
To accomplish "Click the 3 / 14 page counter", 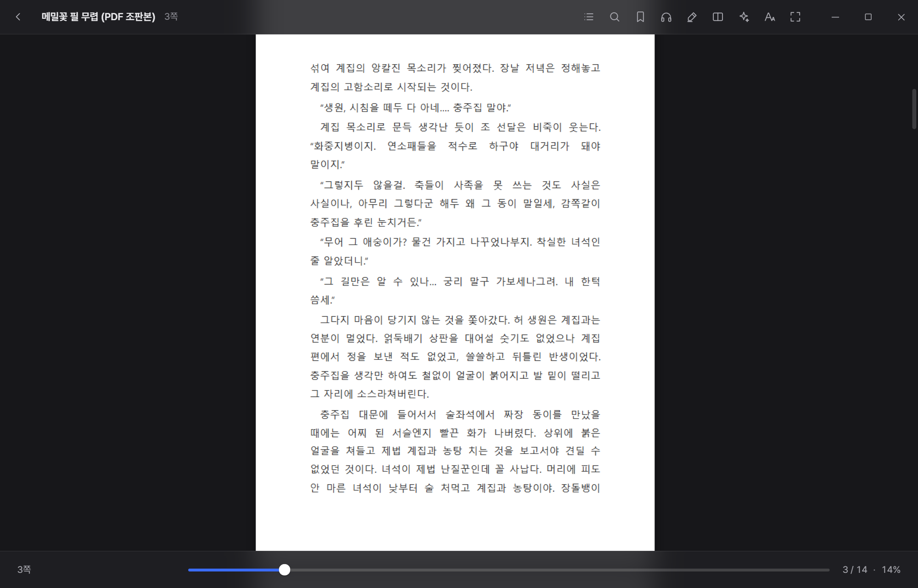I will tap(855, 570).
